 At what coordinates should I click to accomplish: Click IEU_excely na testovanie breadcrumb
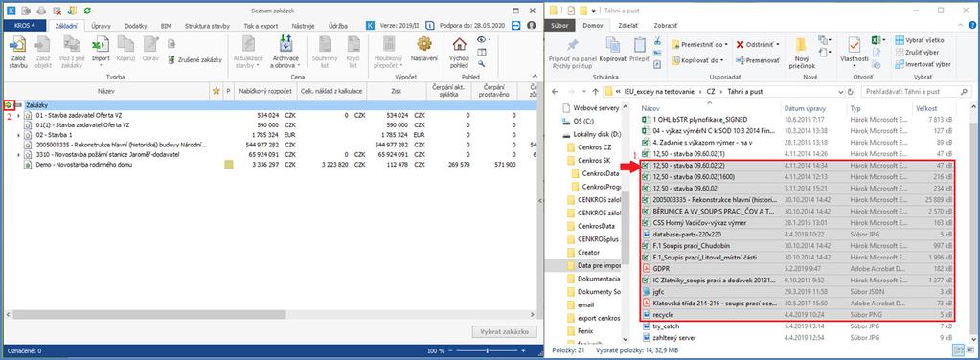click(x=659, y=91)
